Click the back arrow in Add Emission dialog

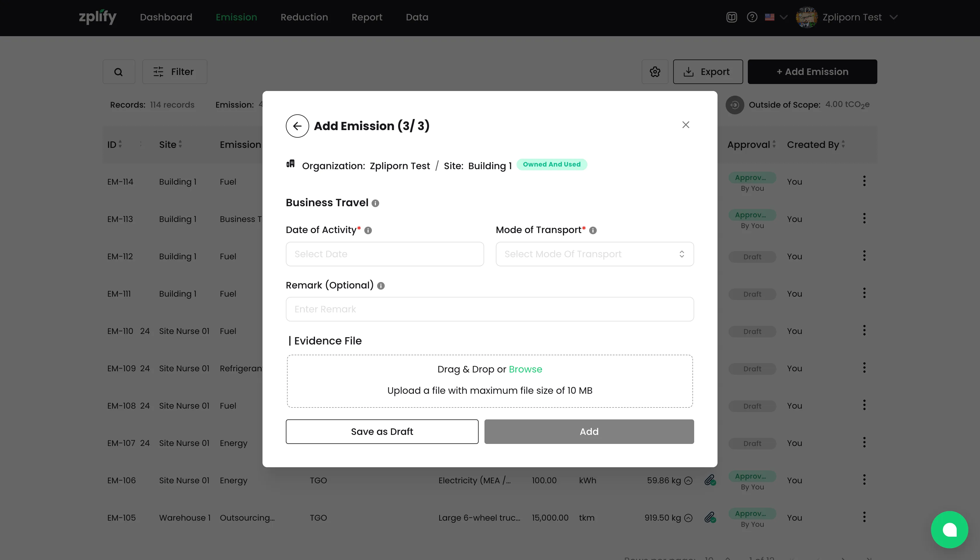pos(297,126)
